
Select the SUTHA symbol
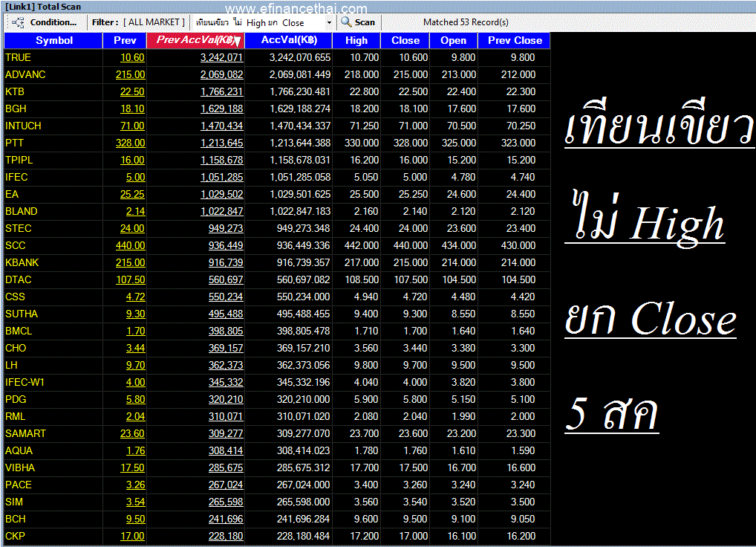point(22,314)
